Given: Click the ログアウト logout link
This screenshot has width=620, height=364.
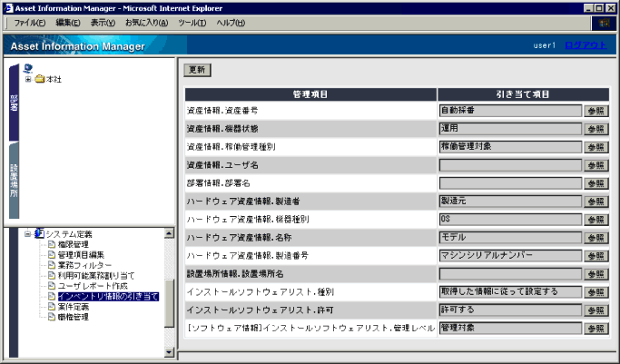Looking at the screenshot, I should 586,45.
